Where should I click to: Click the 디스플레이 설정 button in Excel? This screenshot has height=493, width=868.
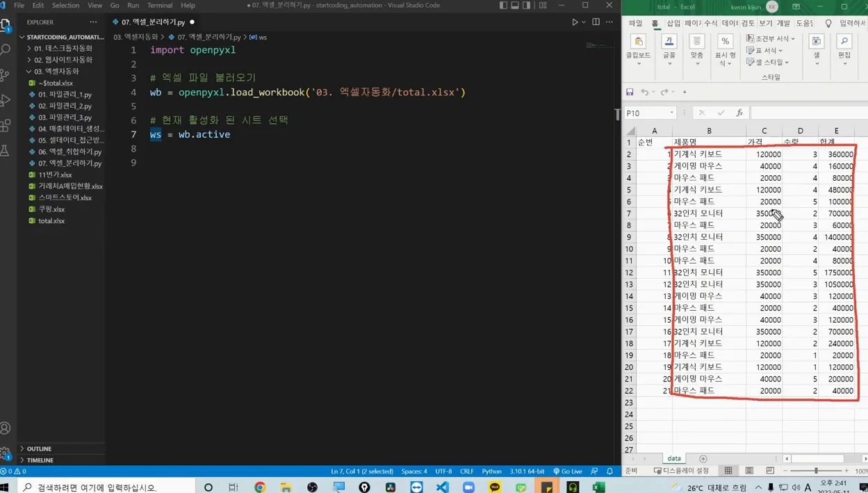682,471
